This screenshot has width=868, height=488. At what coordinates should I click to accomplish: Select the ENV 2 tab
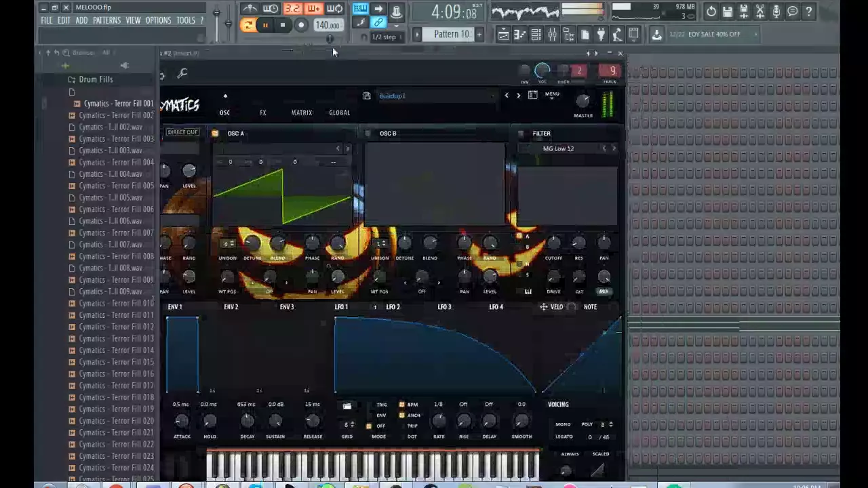coord(231,307)
